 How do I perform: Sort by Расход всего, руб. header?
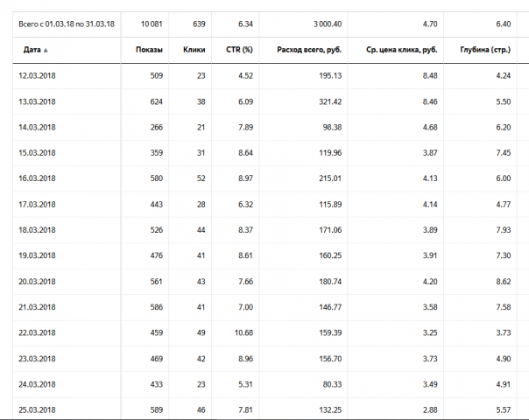(x=309, y=50)
